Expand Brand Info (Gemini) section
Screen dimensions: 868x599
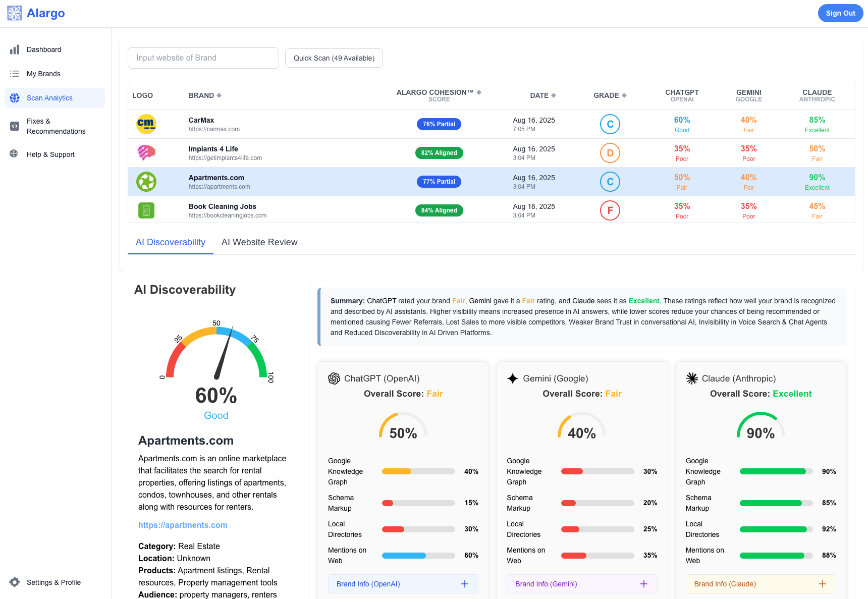click(582, 584)
